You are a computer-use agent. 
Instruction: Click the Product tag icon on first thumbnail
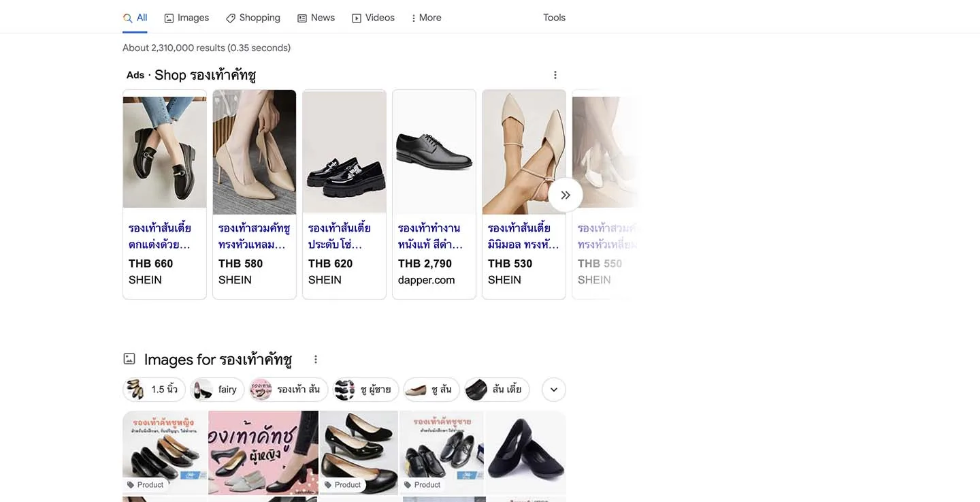(x=129, y=484)
